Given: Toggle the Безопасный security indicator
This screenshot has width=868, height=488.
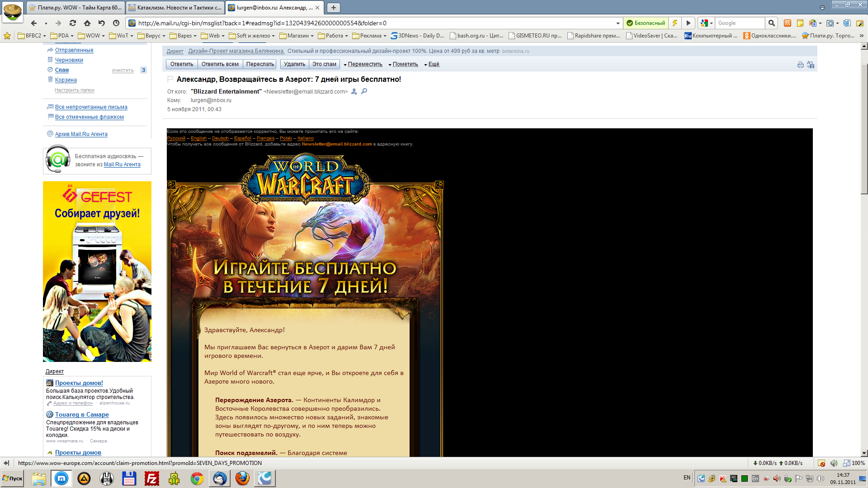Looking at the screenshot, I should tap(646, 23).
